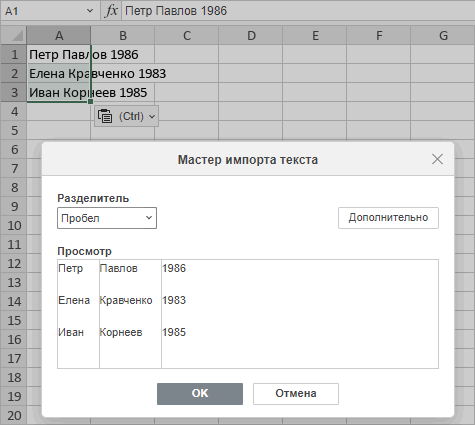
Task: Click Иван in the preview table
Action: pyautogui.click(x=71, y=332)
